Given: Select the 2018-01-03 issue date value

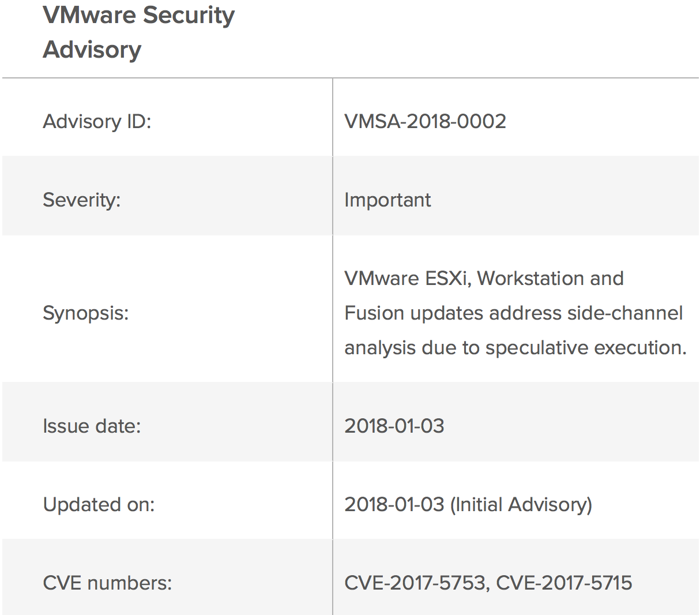Looking at the screenshot, I should coord(394,426).
